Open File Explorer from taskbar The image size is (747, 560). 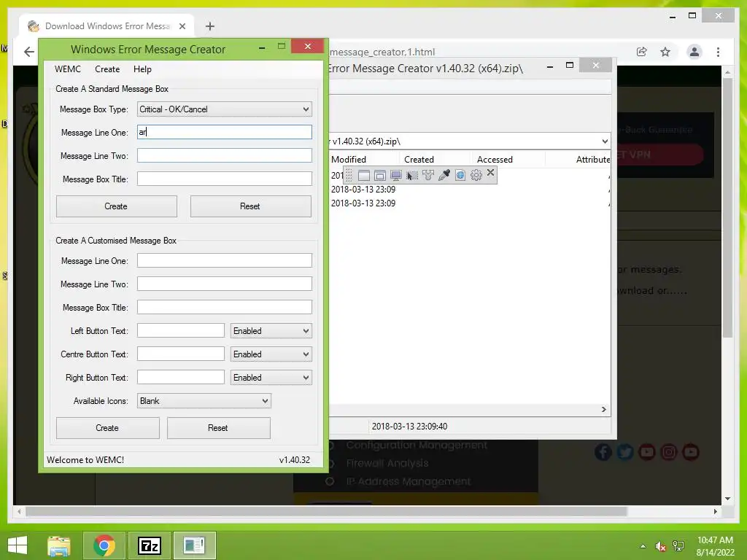coord(59,545)
